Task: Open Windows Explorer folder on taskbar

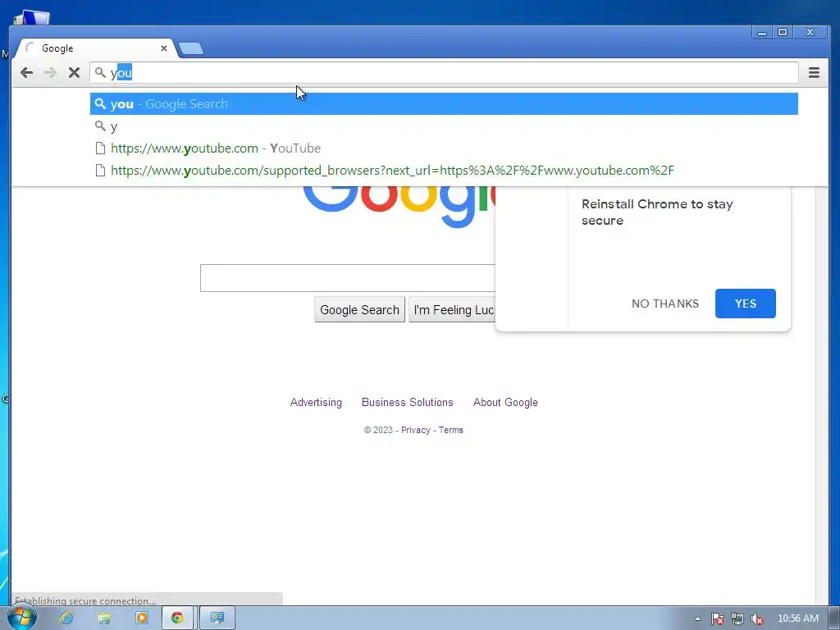Action: point(104,618)
